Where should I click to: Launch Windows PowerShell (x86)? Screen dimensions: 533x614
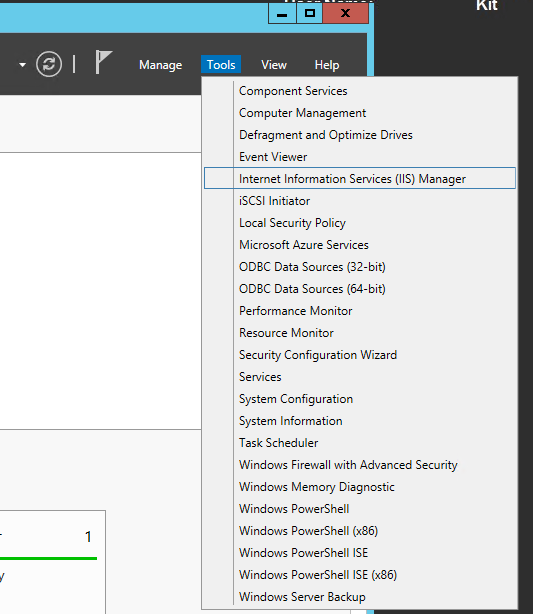360,531
